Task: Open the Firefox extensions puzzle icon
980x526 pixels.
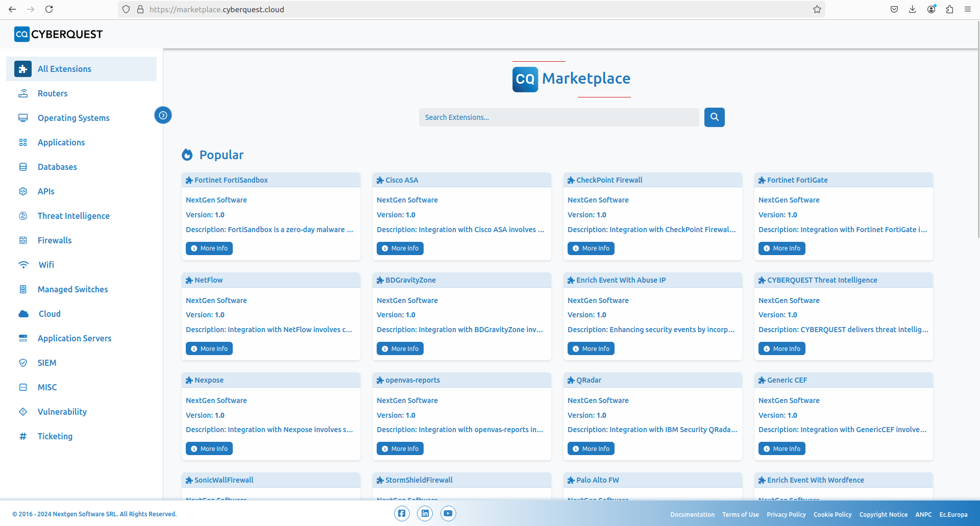Action: pos(949,9)
